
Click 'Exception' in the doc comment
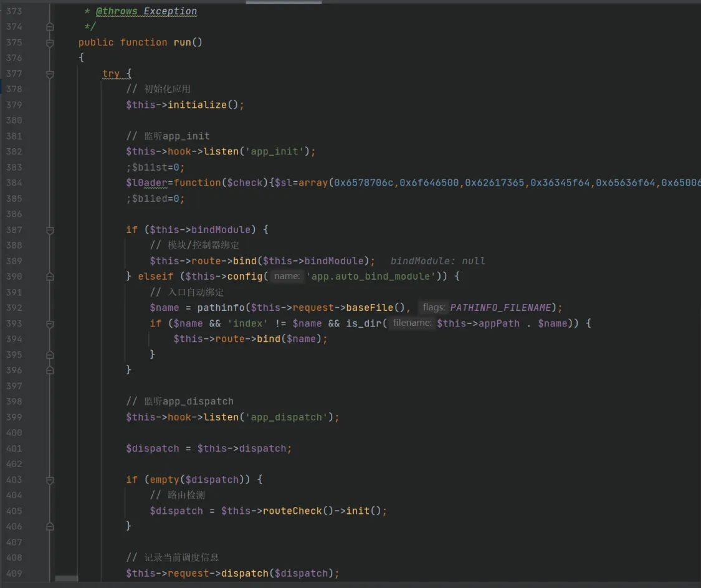170,11
